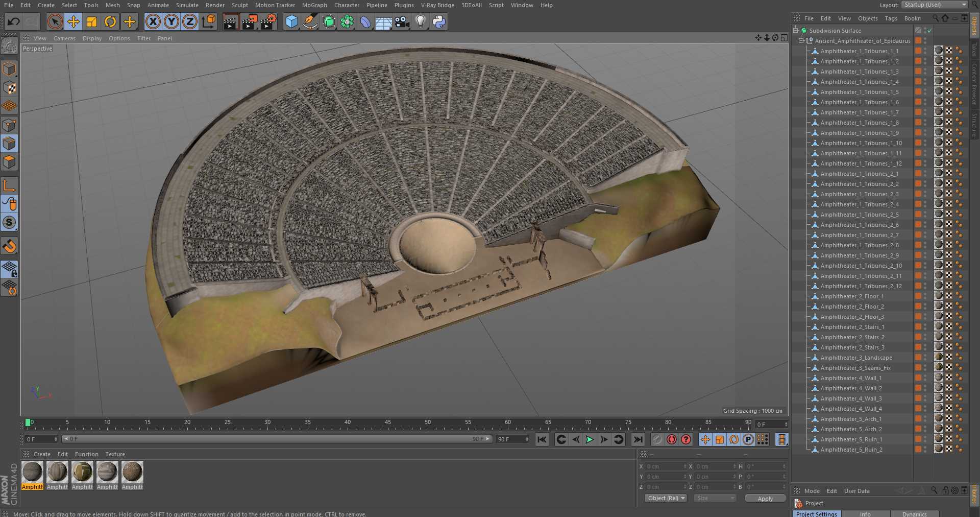Screen dimensions: 980x517
Task: Click the Cube primitive icon
Action: coord(291,21)
